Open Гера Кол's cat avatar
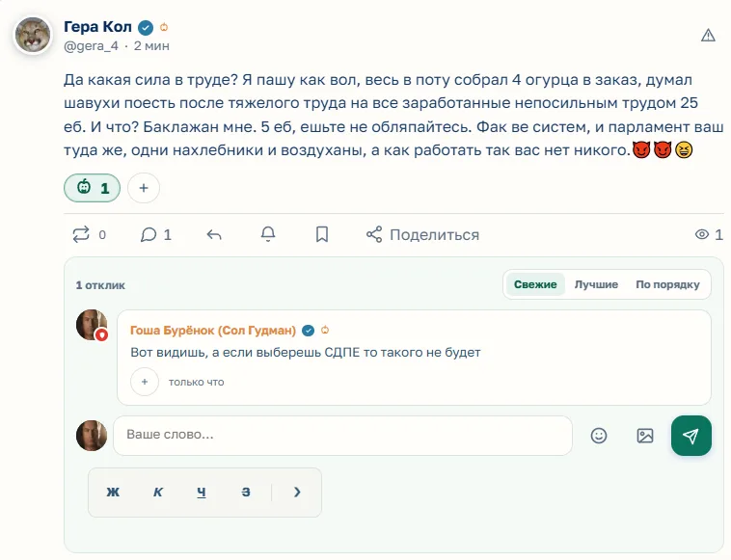 [33, 36]
